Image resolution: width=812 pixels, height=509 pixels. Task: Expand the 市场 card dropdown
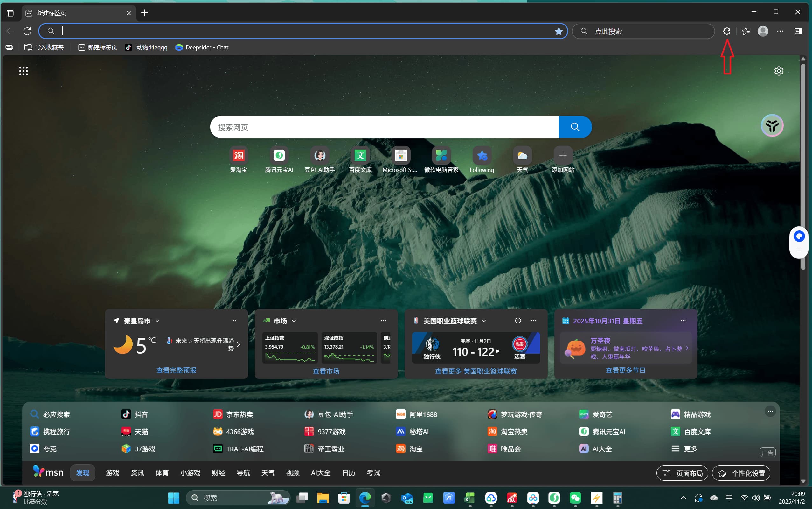pos(294,321)
